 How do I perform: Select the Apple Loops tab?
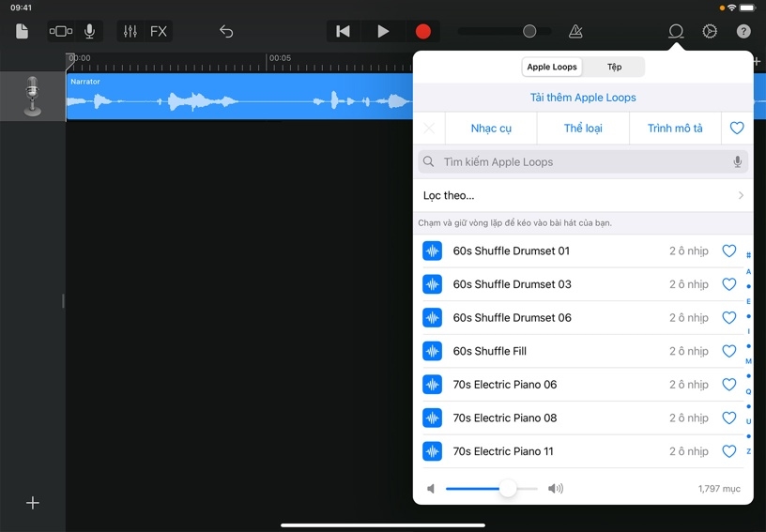coord(552,68)
